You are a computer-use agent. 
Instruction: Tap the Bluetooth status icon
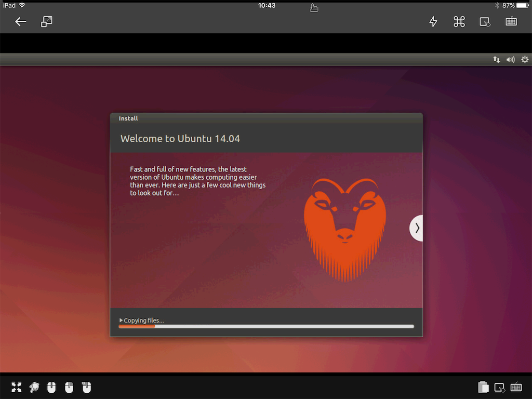coord(497,5)
